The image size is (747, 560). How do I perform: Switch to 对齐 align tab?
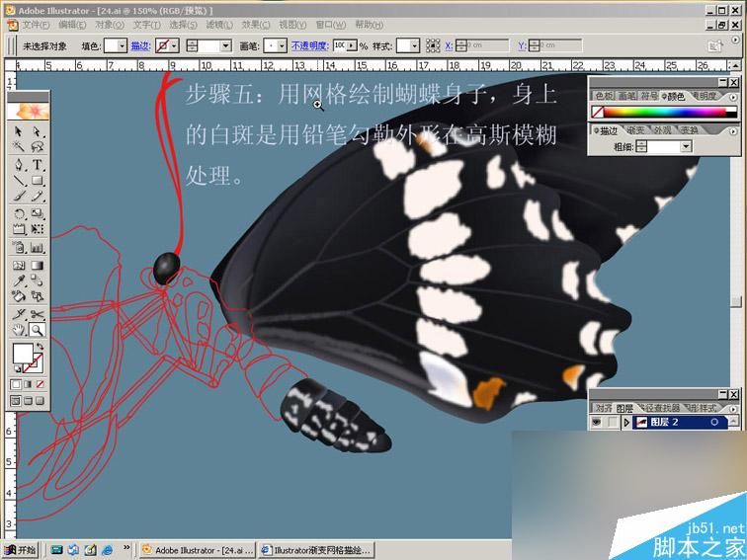coord(604,408)
